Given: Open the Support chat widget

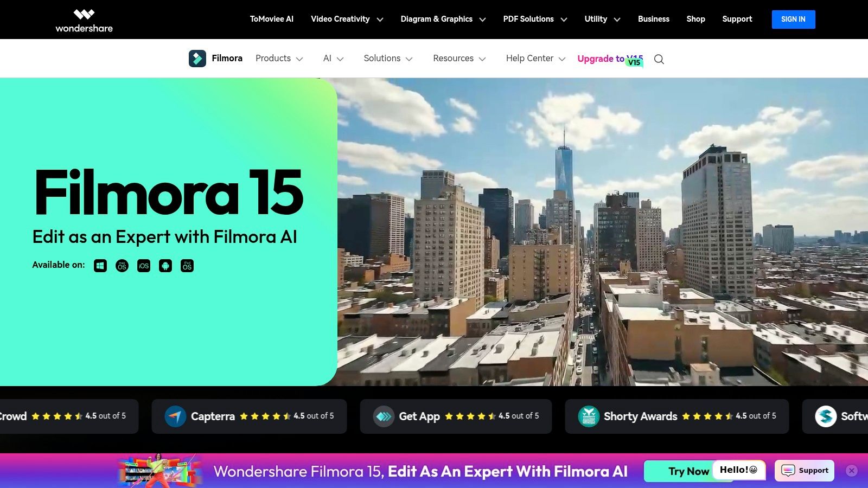Looking at the screenshot, I should coord(804,470).
